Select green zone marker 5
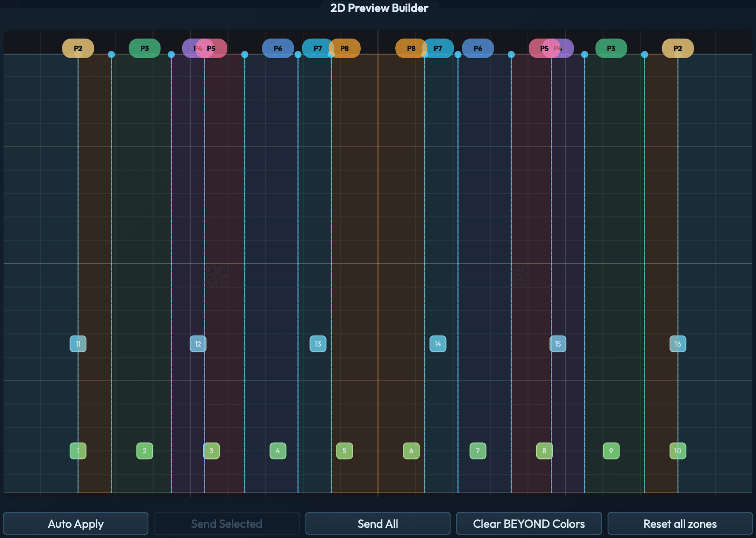The width and height of the screenshot is (756, 538). (x=344, y=451)
